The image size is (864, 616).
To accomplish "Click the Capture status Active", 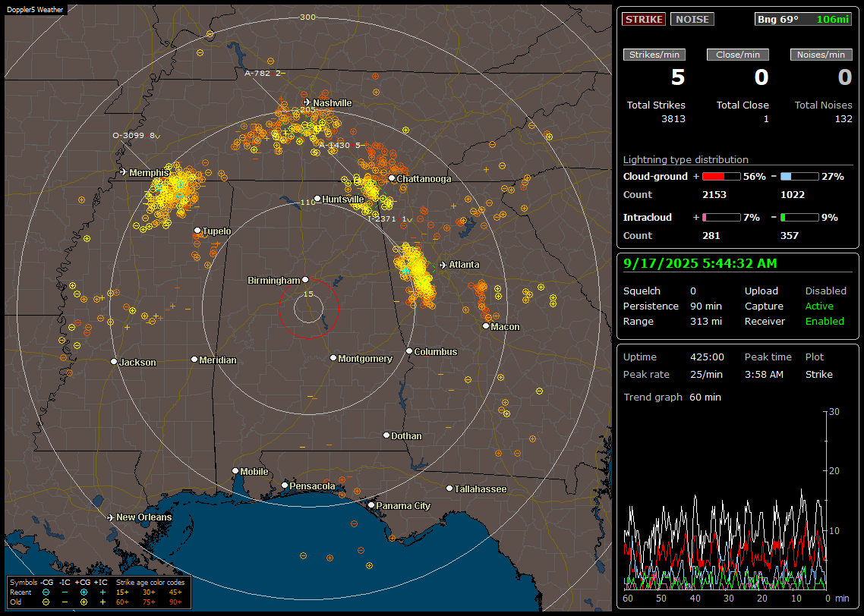I will [819, 306].
